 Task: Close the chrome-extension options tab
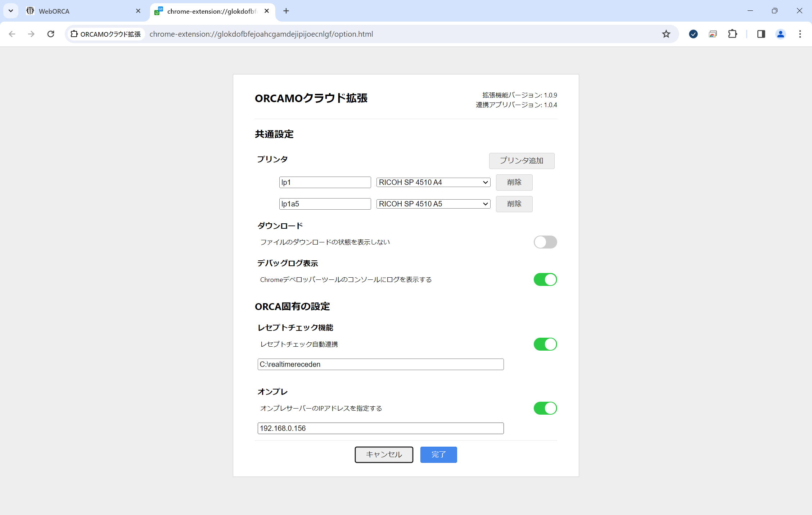click(x=267, y=11)
